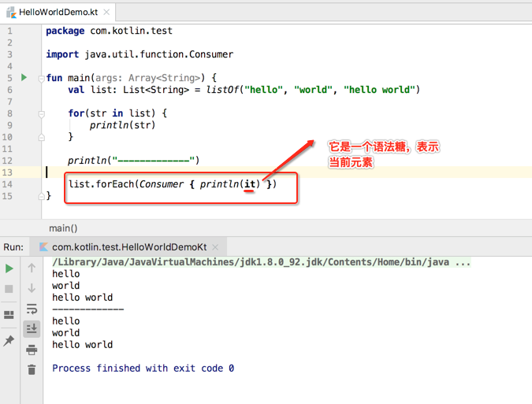Click first 'hello' console output line
The height and width of the screenshot is (404, 532).
coord(66,274)
